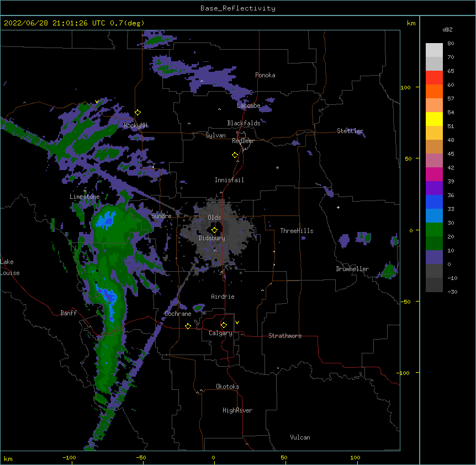Select the Olds label

214,218
